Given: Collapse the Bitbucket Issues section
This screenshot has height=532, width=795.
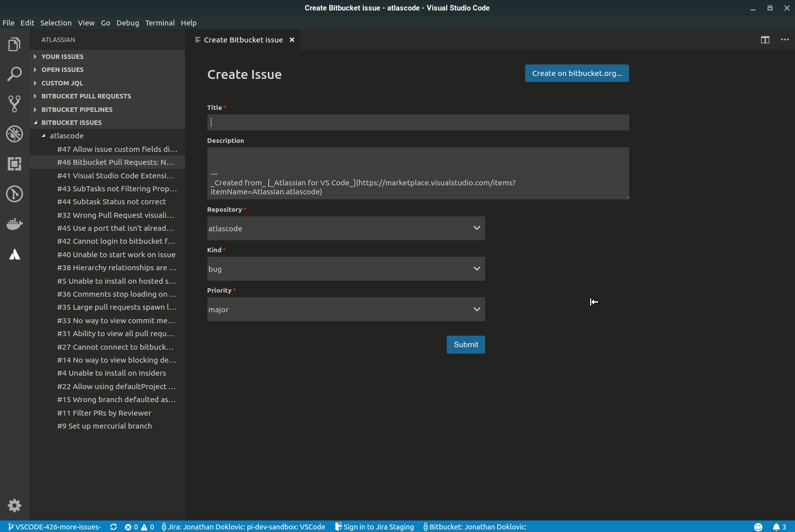Looking at the screenshot, I should (71, 122).
